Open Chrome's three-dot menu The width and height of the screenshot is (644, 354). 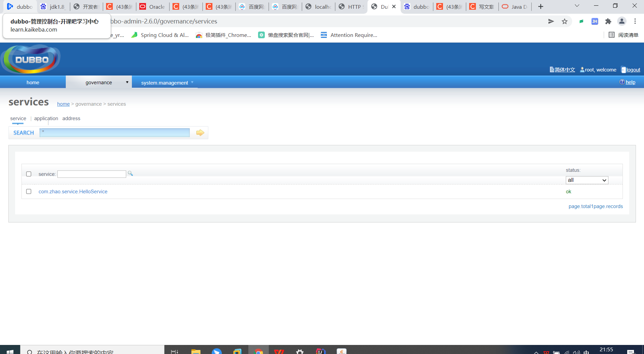coord(635,21)
